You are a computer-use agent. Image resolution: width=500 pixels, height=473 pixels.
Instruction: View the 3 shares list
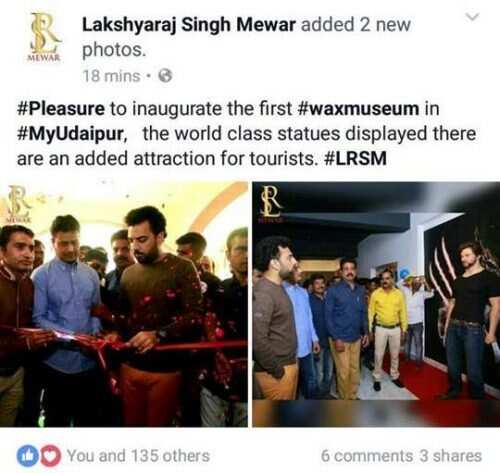450,456
